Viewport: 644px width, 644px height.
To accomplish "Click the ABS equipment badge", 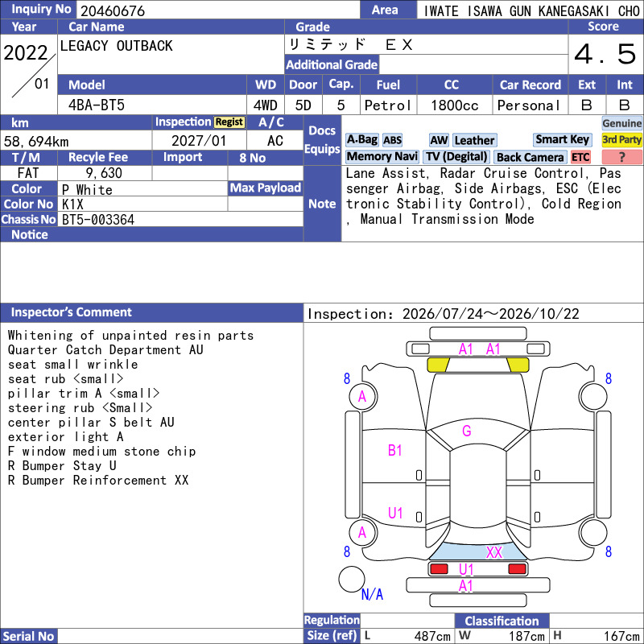I will point(392,140).
